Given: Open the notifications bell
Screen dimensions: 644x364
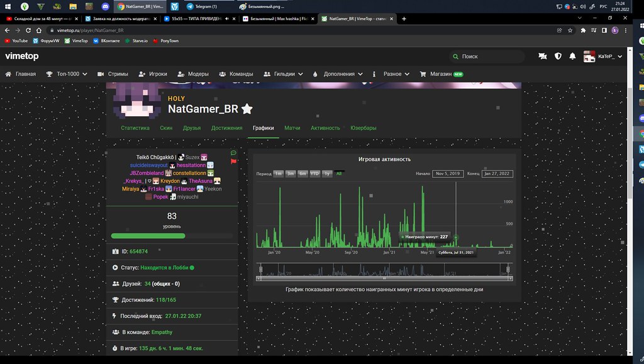Looking at the screenshot, I should [x=572, y=57].
